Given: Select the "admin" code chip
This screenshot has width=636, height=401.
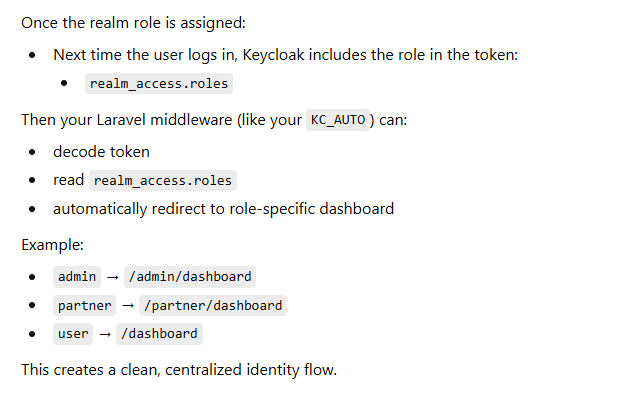Looking at the screenshot, I should coord(77,276).
